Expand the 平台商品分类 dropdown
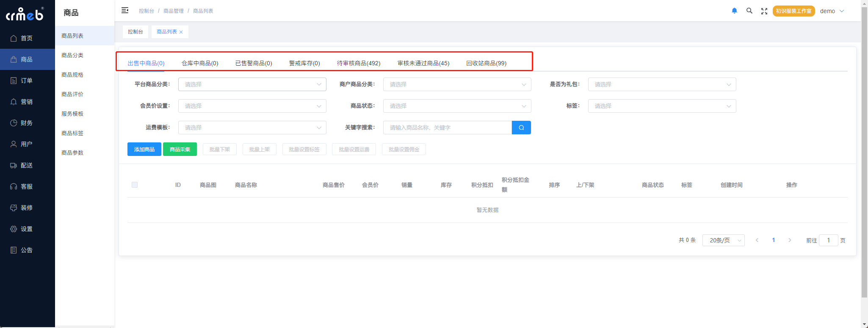 [x=252, y=84]
